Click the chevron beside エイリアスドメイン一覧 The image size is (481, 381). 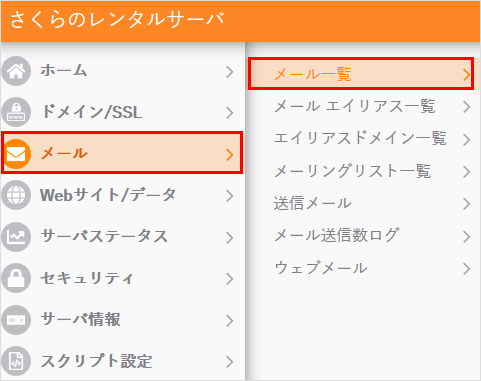[x=467, y=140]
